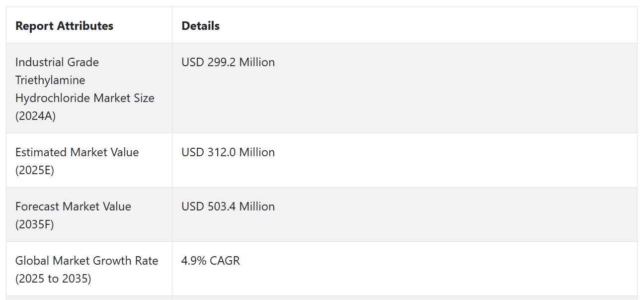Click the (2025 to 2035) label text
Image resolution: width=644 pixels, height=300 pixels.
[53, 279]
